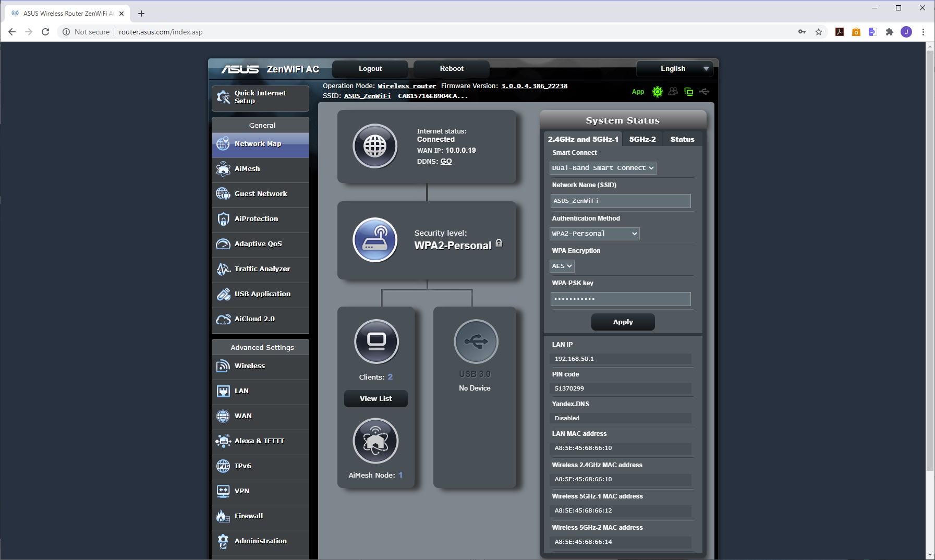The width and height of the screenshot is (935, 560).
Task: Click the Apply button
Action: tap(623, 322)
